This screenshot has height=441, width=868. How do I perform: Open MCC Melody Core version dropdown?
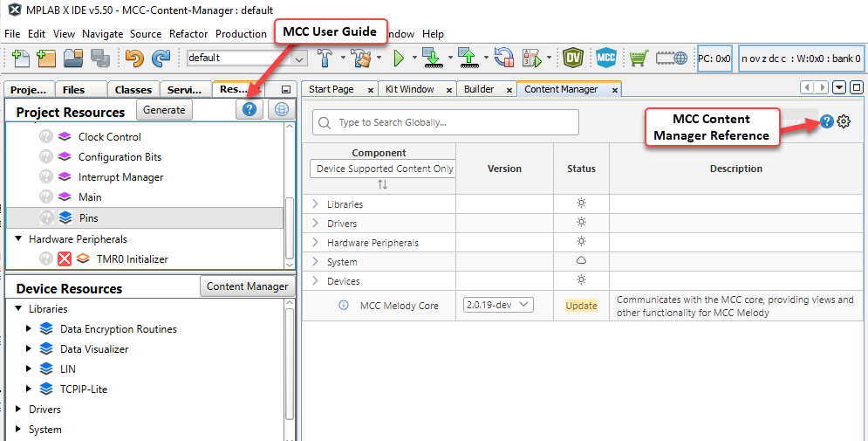click(498, 305)
